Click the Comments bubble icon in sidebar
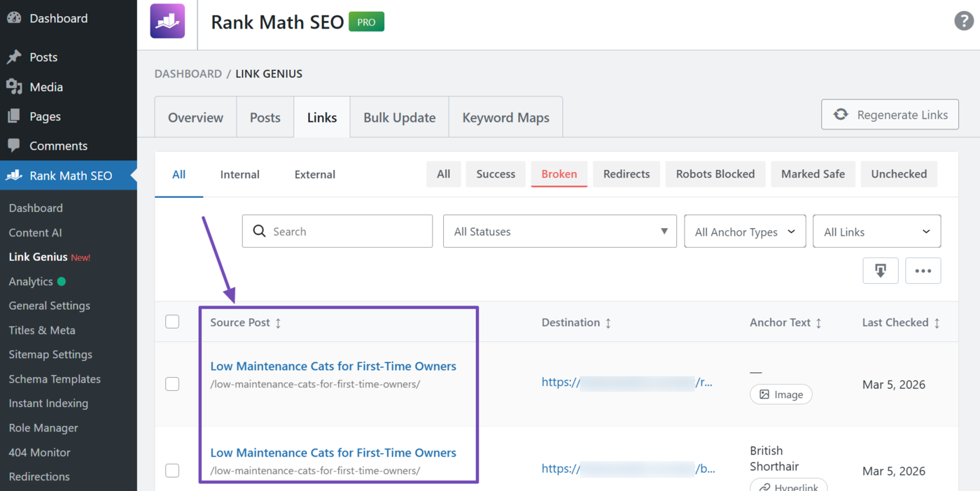This screenshot has height=491, width=980. tap(14, 145)
